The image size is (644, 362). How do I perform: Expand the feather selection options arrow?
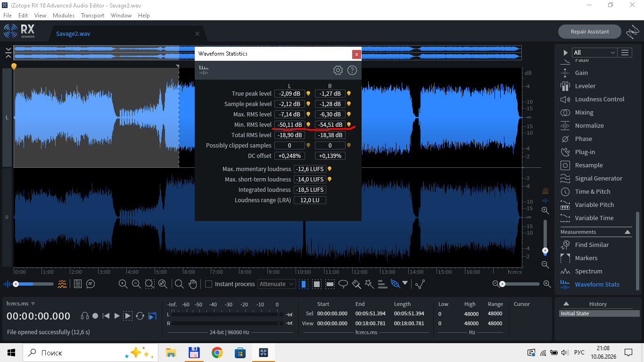point(405,283)
